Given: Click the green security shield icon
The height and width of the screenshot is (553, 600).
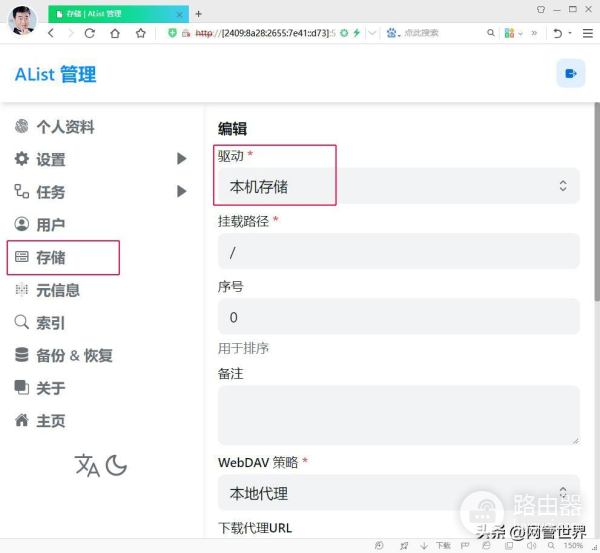Looking at the screenshot, I should tap(172, 33).
